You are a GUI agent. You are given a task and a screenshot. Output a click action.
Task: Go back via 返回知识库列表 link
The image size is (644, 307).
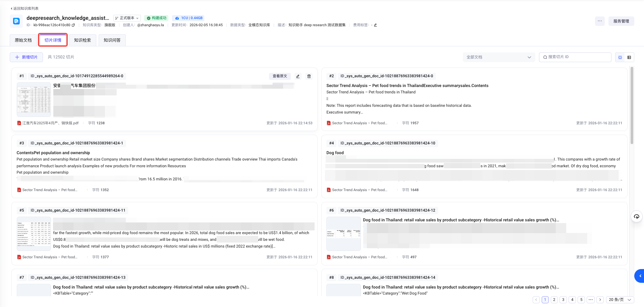(24, 8)
